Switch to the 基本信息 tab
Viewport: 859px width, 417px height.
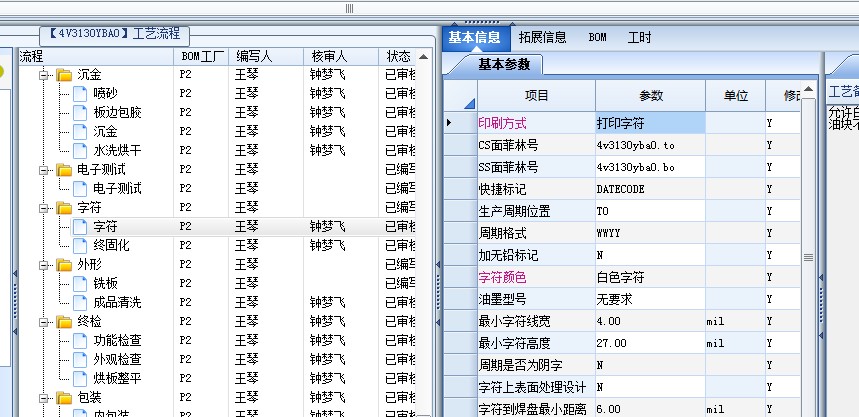click(474, 37)
